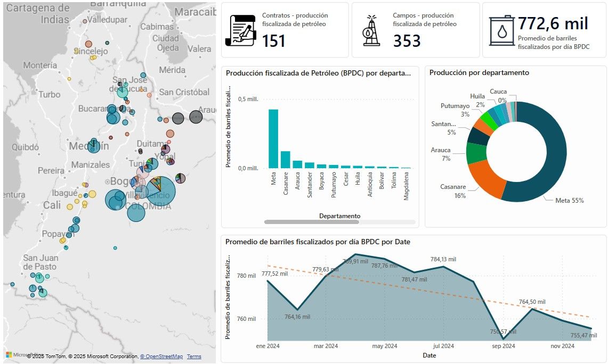Click the contract document signing icon

coord(240,31)
